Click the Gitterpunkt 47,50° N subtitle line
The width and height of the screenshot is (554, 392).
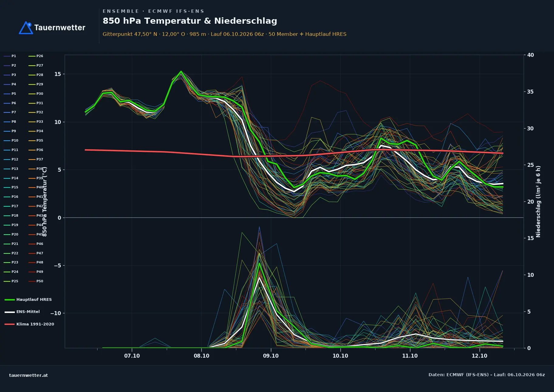tap(224, 34)
